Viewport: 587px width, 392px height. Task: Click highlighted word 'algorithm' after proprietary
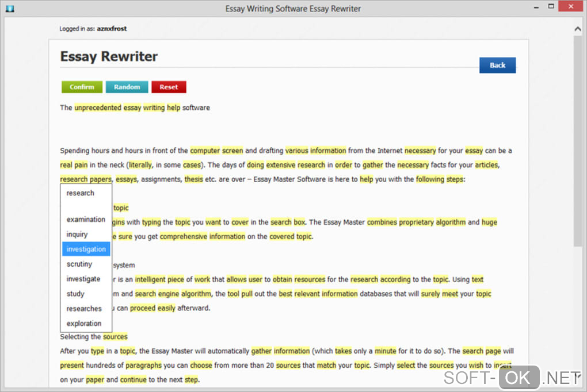451,222
